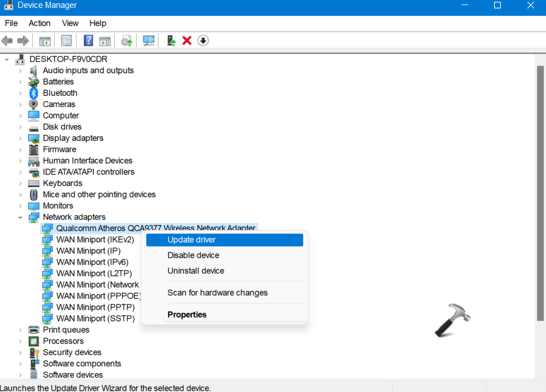The image size is (546, 392).
Task: Click the Batteries category icon
Action: pyautogui.click(x=33, y=82)
